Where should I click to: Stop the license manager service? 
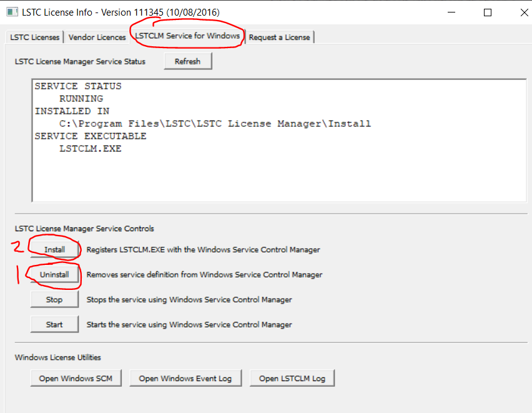pyautogui.click(x=54, y=299)
